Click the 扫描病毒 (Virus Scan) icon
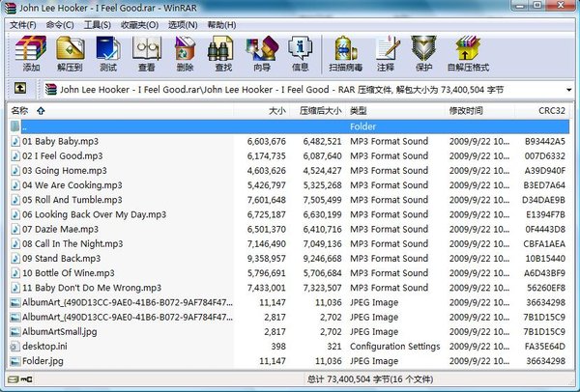This screenshot has height=392, width=580. click(345, 48)
